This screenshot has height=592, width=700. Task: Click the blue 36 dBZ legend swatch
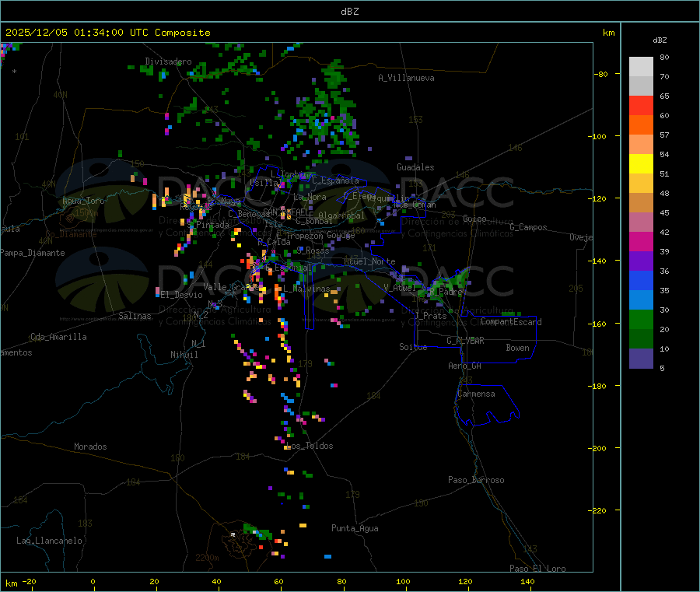[x=641, y=280]
